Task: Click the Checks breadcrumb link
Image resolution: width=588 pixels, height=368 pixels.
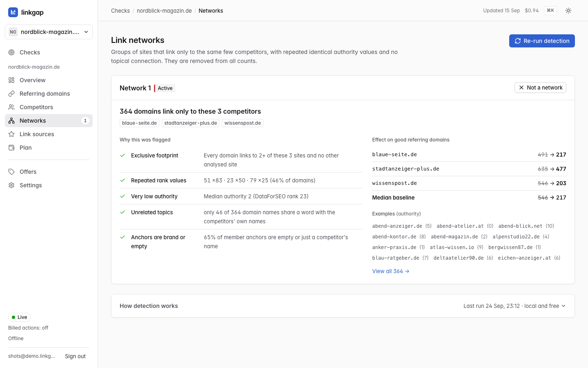Action: click(120, 11)
